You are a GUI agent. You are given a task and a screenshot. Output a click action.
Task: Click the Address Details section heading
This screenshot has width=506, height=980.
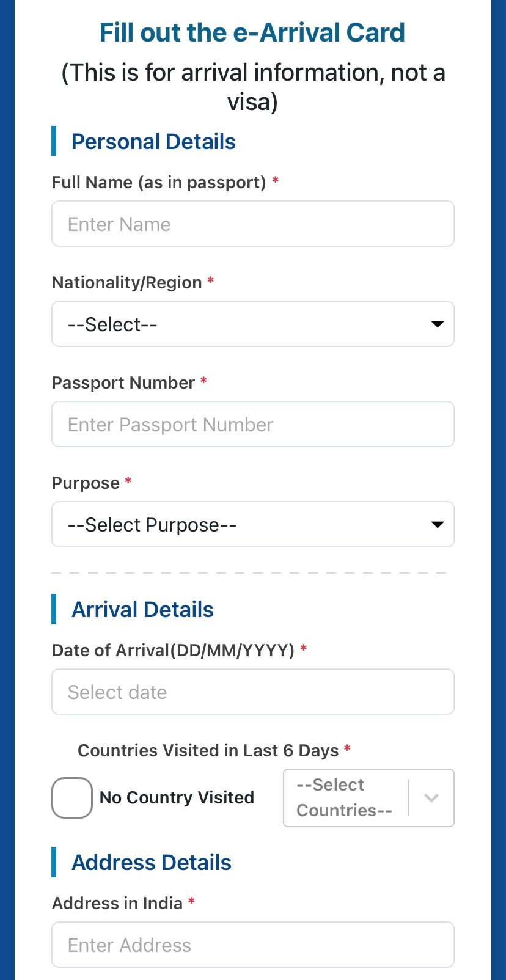[x=152, y=863]
